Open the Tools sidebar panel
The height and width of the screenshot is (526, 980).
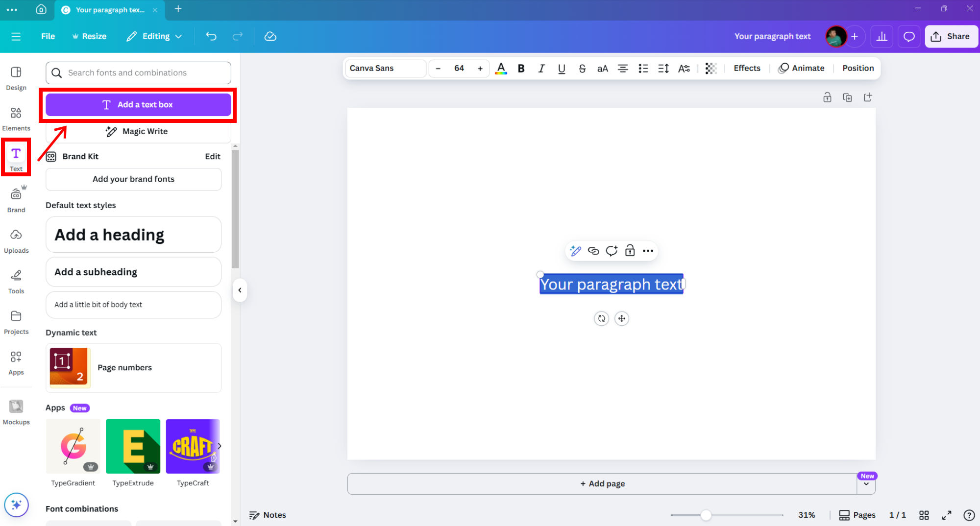click(x=16, y=282)
